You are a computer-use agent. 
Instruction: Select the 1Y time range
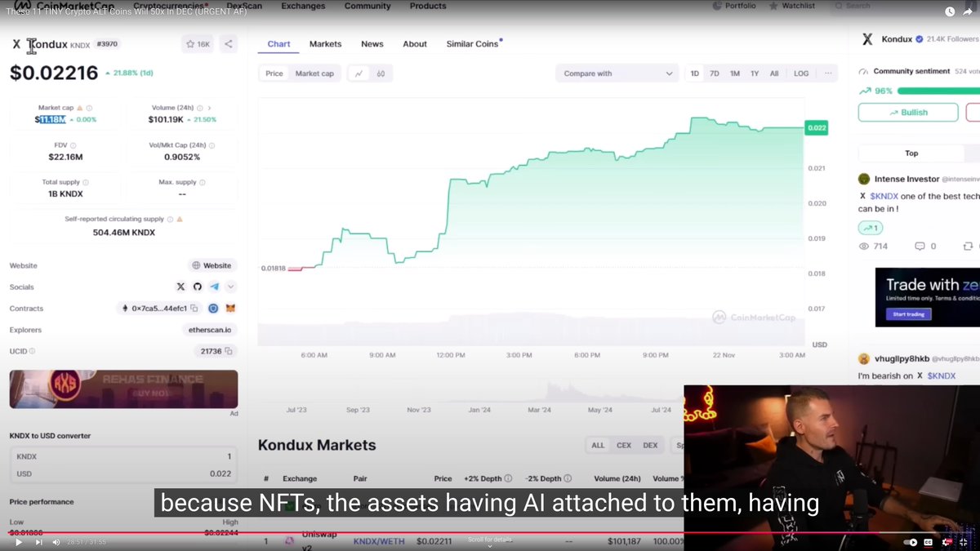click(755, 73)
